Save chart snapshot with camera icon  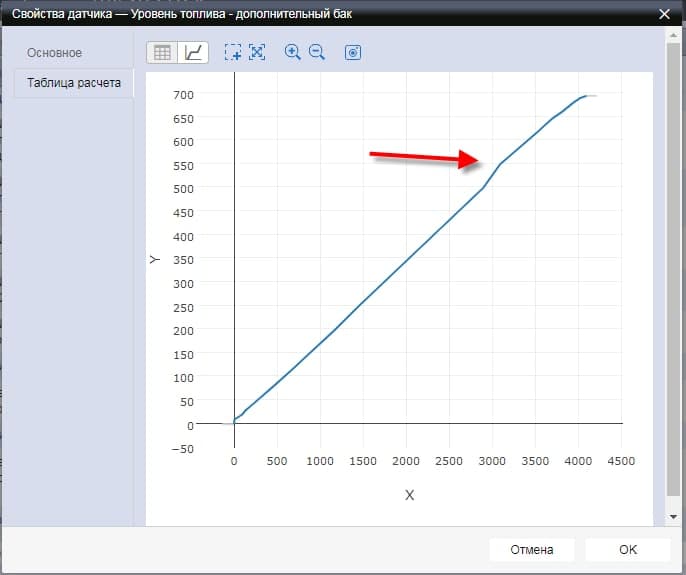pos(352,53)
